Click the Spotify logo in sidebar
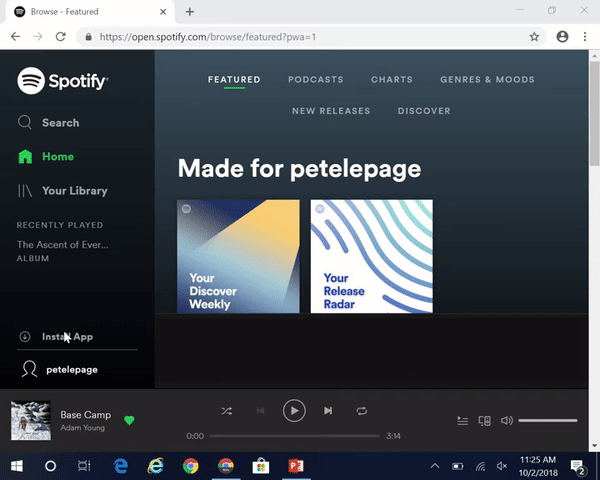The height and width of the screenshot is (480, 600). pyautogui.click(x=62, y=81)
